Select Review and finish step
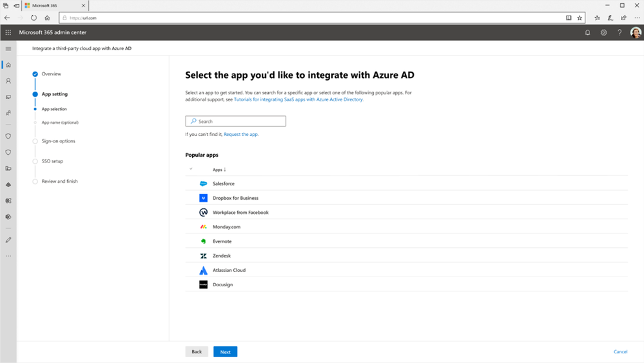Image resolution: width=644 pixels, height=363 pixels. pyautogui.click(x=59, y=182)
